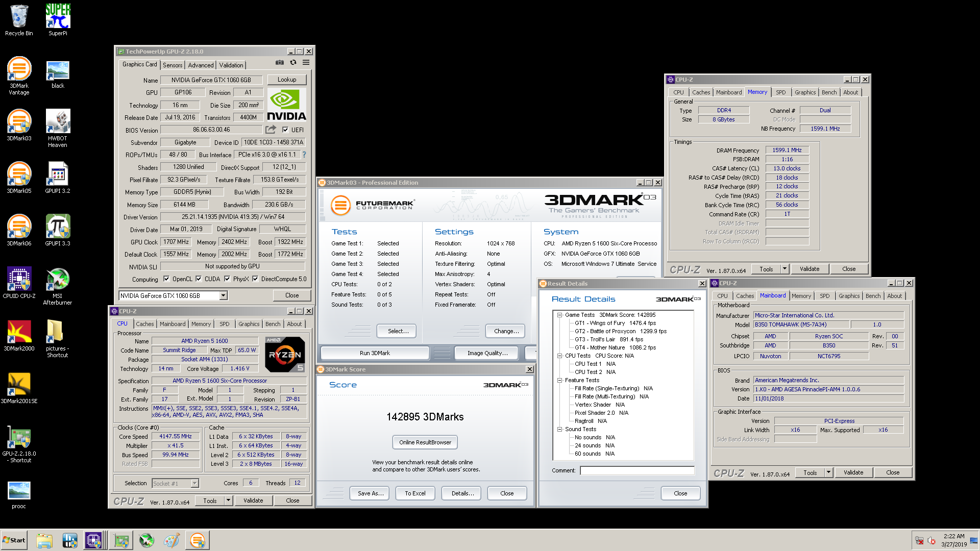Click the Paint taskbar icon

click(171, 540)
